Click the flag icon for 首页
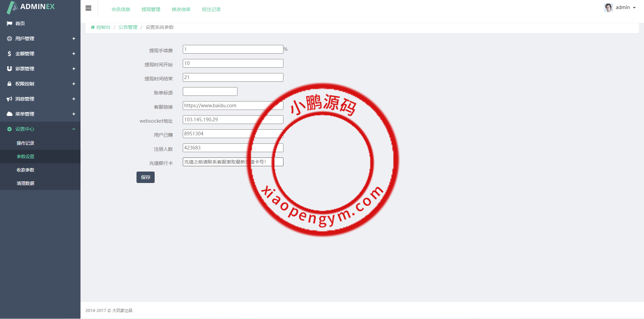Image resolution: width=644 pixels, height=319 pixels. pos(9,23)
